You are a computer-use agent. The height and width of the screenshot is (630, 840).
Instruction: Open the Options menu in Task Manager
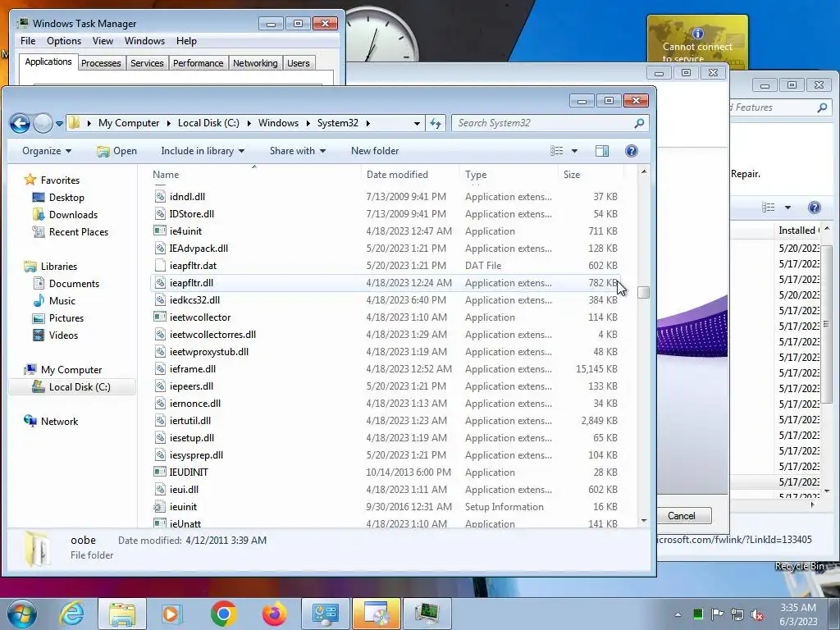point(64,41)
